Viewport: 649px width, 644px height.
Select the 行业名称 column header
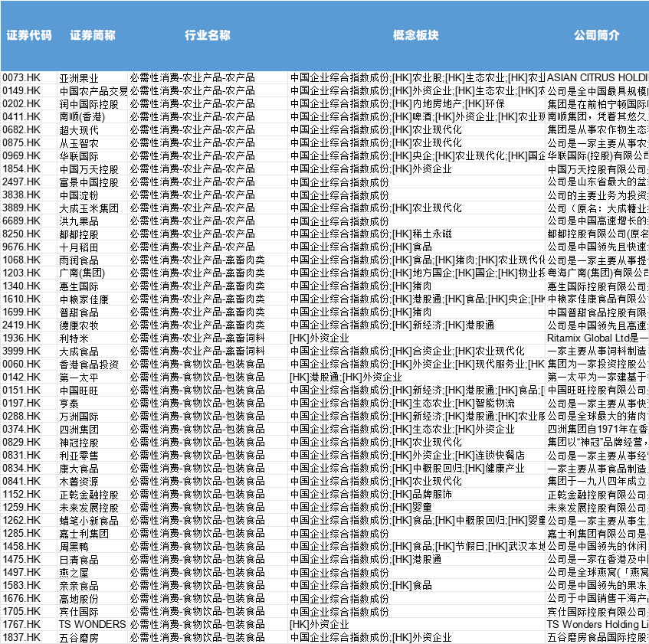(208, 35)
